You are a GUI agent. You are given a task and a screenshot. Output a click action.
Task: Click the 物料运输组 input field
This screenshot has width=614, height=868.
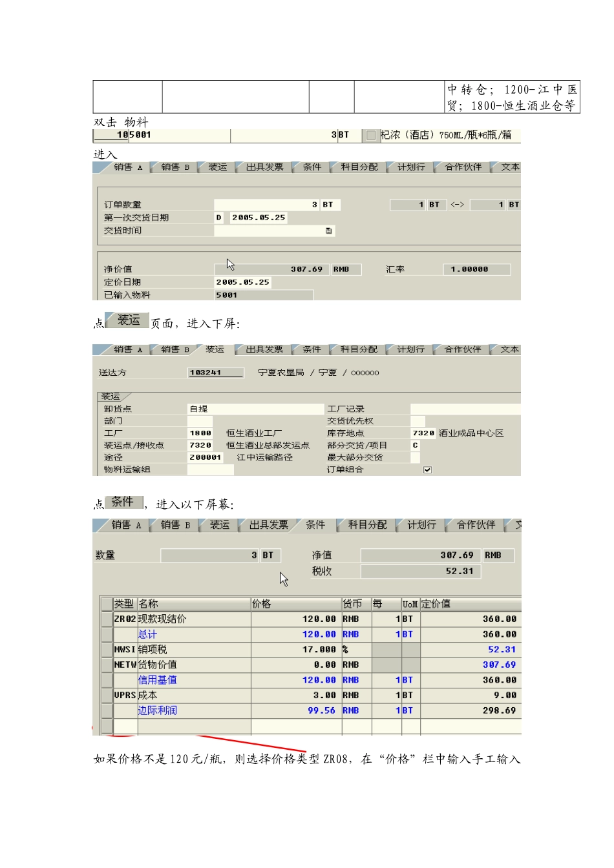pos(211,470)
